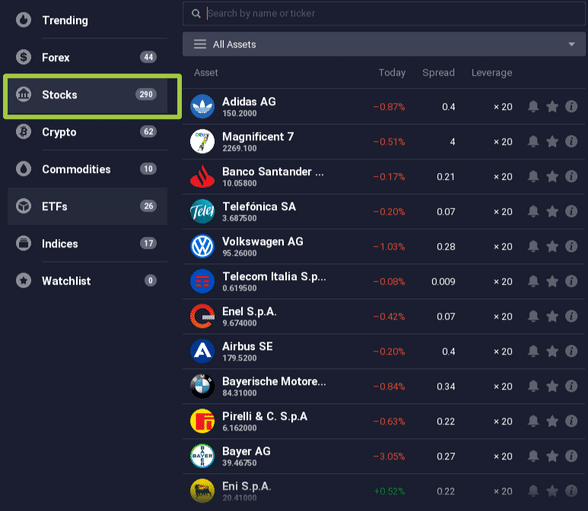The image size is (588, 511).
Task: Open All Assets filter menu icon
Action: 200,44
